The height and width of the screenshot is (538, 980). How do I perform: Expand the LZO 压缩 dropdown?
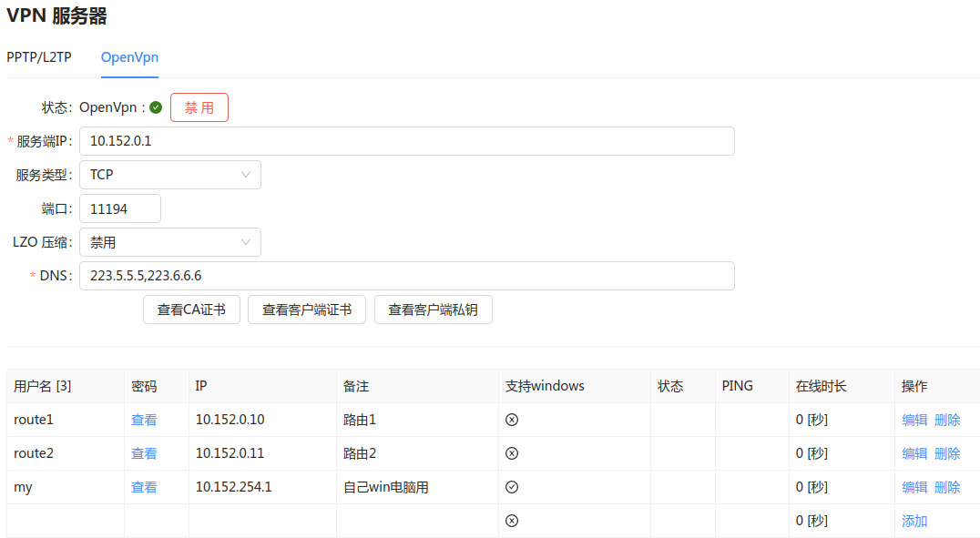pyautogui.click(x=170, y=242)
